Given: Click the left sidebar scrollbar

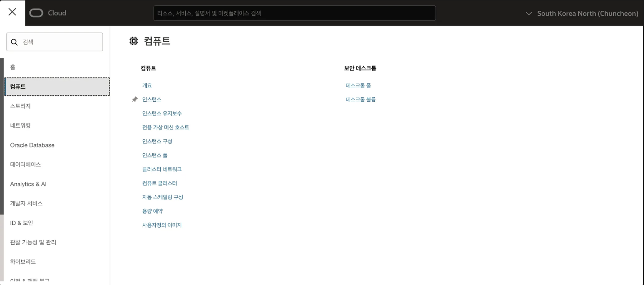Looking at the screenshot, I should coord(2,136).
